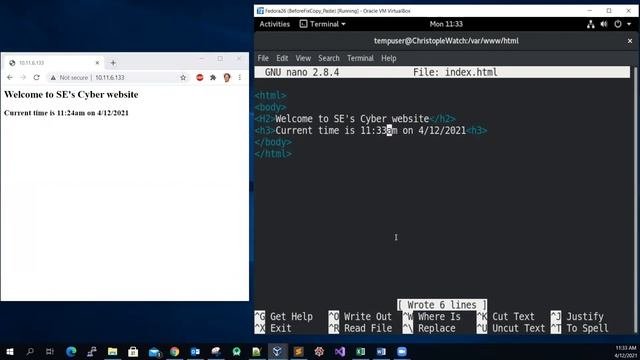The image size is (640, 360).
Task: Open the terminal Edit menu
Action: tap(282, 58)
